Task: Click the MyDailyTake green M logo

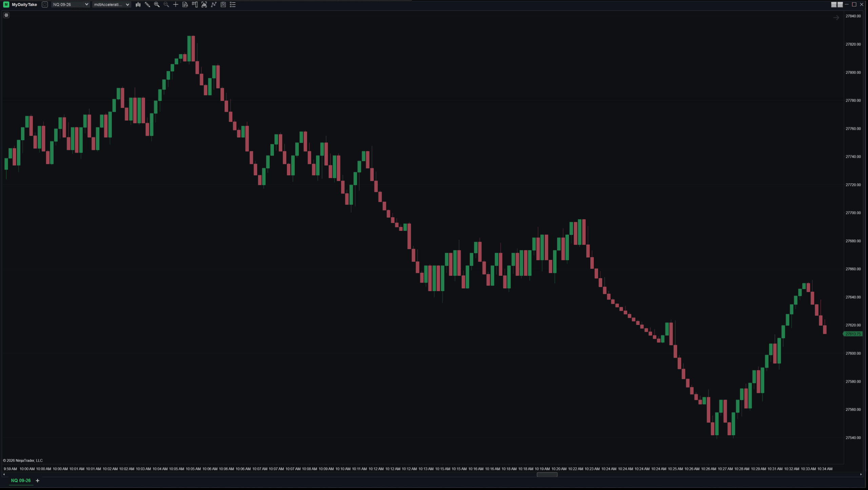Action: click(x=6, y=4)
